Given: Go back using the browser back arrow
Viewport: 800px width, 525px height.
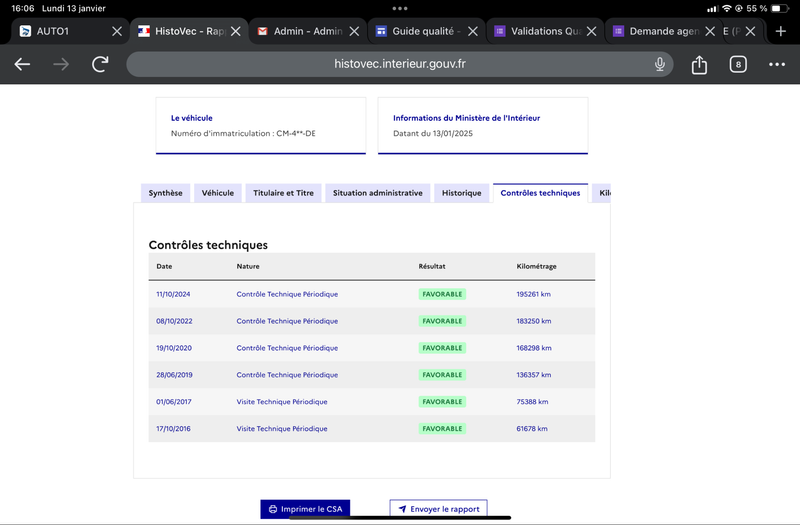Looking at the screenshot, I should coord(22,64).
